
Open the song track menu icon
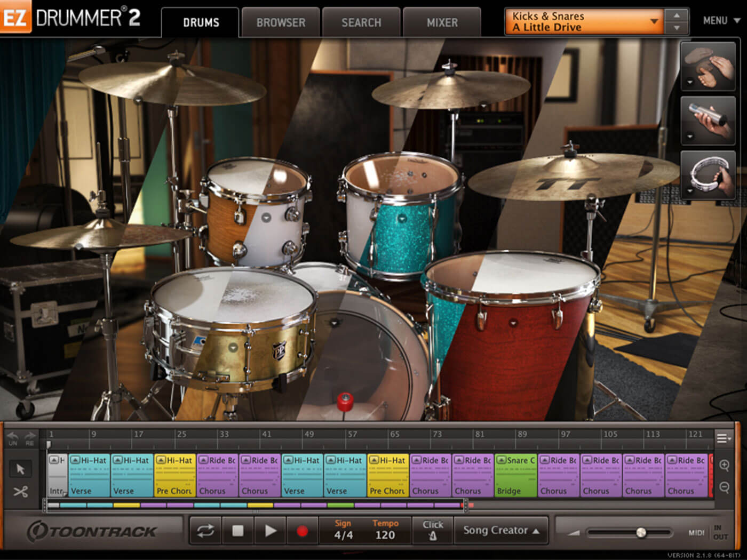[x=724, y=438]
